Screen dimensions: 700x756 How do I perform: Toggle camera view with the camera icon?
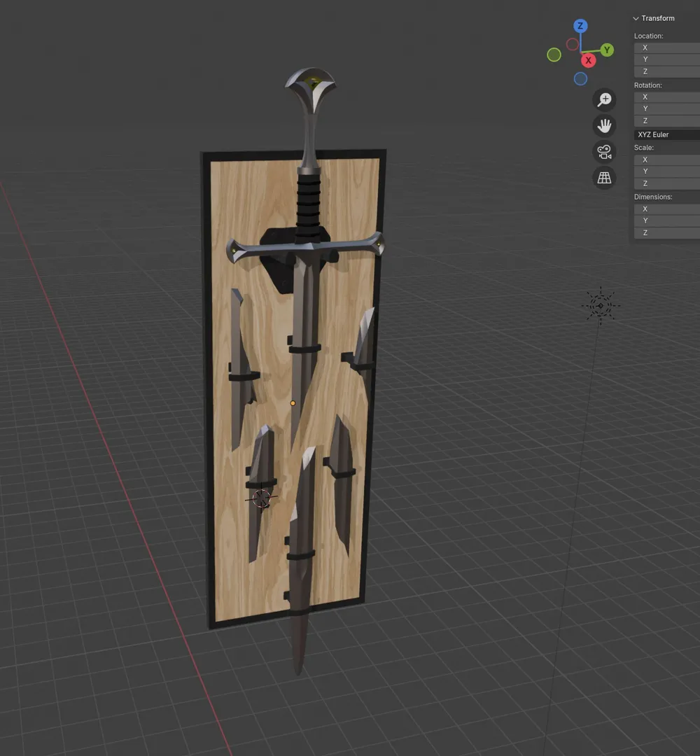pos(604,152)
